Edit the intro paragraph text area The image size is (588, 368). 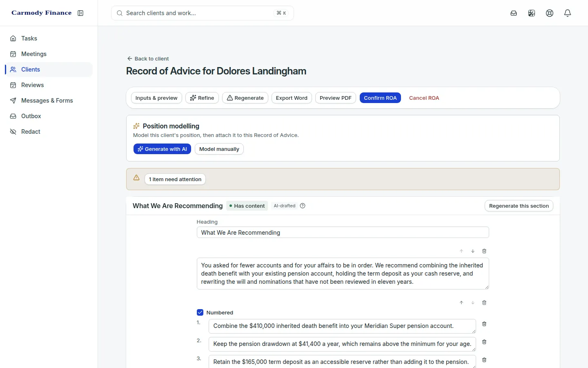(x=343, y=274)
